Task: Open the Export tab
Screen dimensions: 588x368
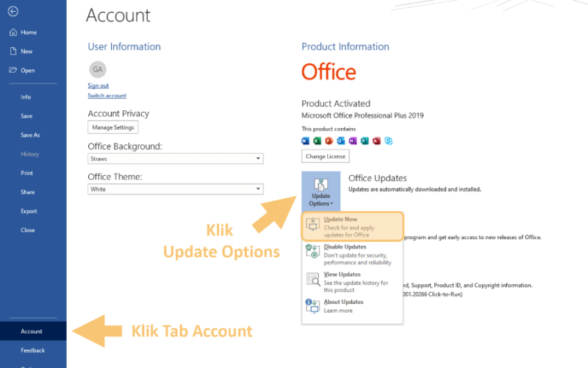Action: [29, 211]
